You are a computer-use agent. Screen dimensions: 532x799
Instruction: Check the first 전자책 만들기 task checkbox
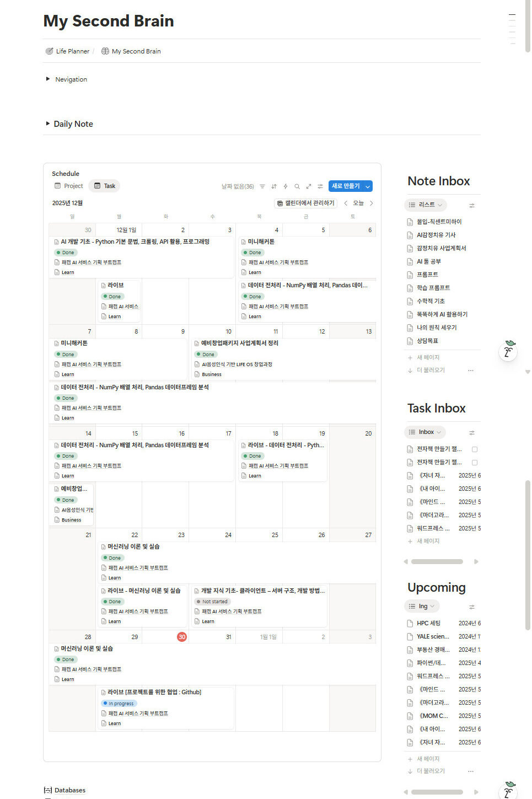coord(475,449)
